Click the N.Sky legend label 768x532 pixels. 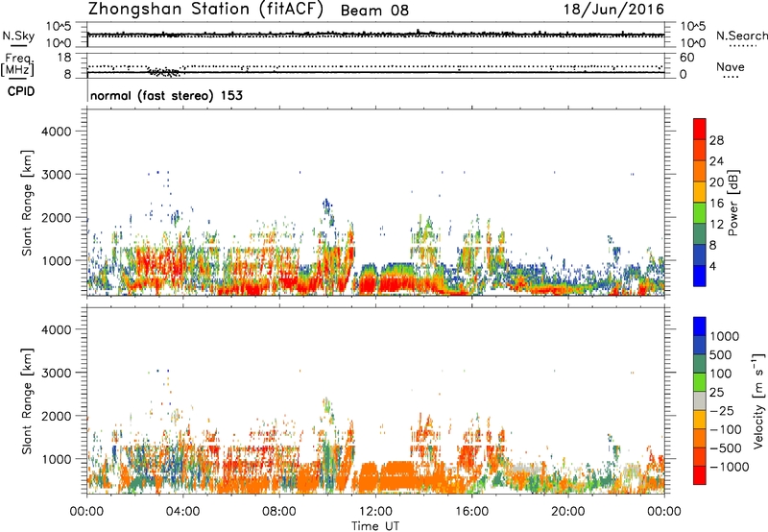click(x=18, y=36)
